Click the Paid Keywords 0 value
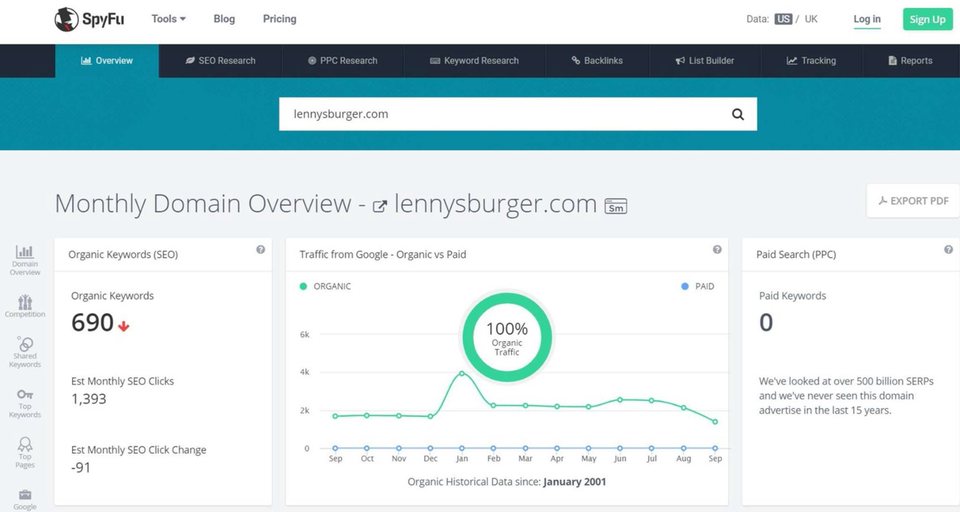960x512 pixels. [766, 323]
